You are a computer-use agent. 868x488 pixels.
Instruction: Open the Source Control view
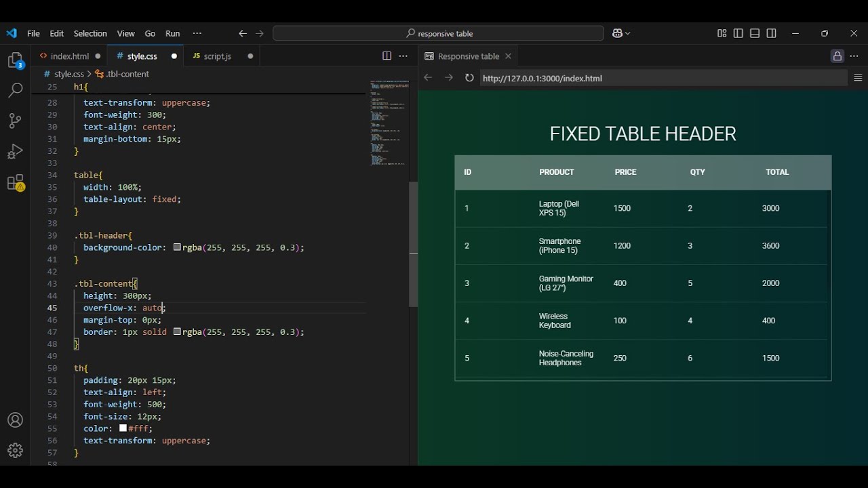(x=16, y=121)
